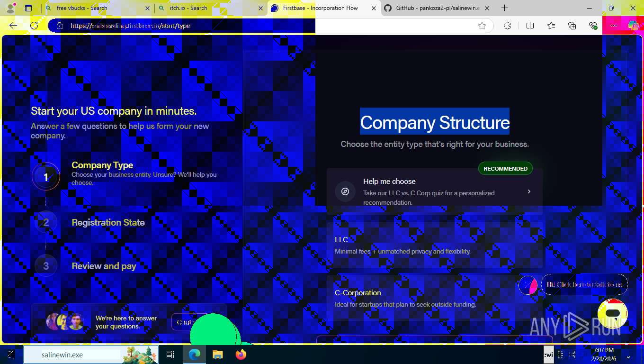Close the GitHub salinewin tab

487,8
